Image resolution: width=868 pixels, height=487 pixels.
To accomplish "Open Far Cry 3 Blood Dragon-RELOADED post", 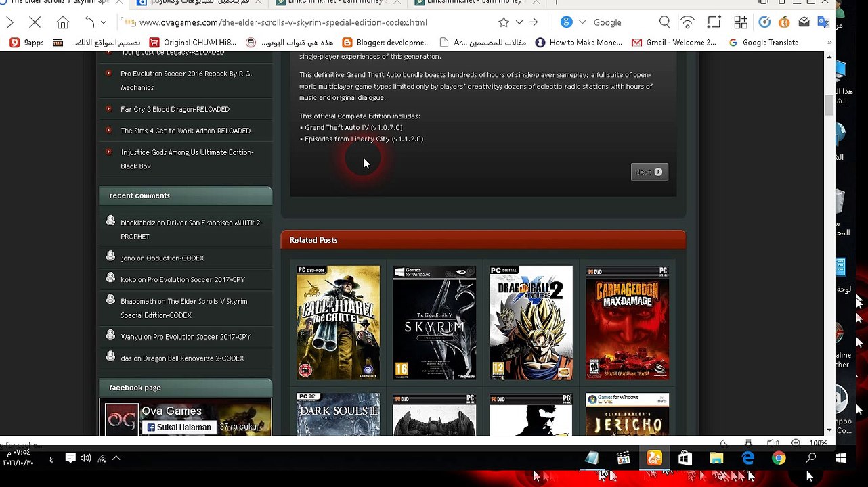I will (x=175, y=109).
